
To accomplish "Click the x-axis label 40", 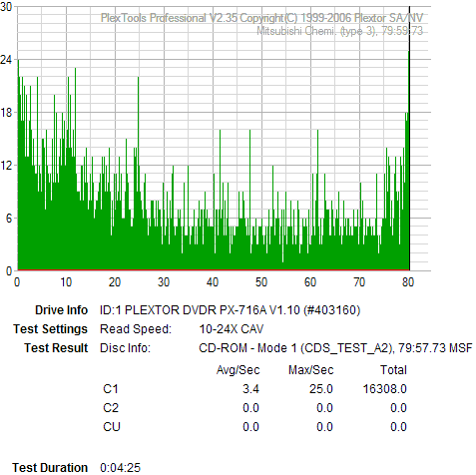I will [x=213, y=282].
